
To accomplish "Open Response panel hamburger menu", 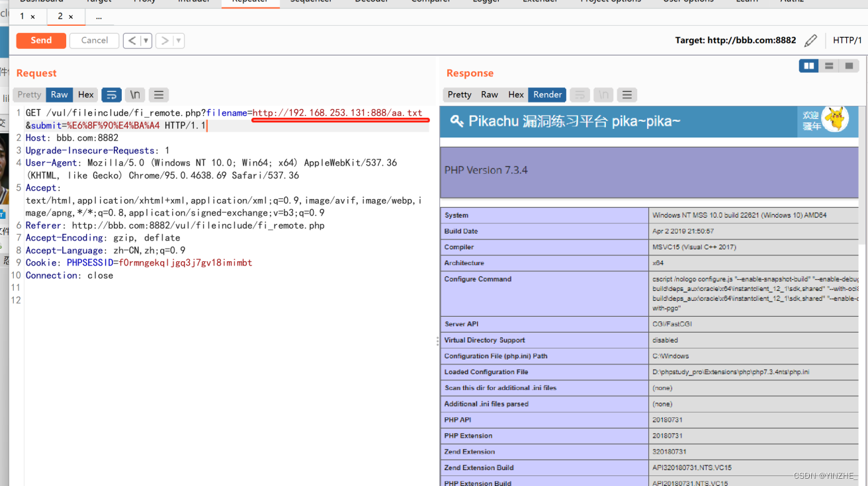I will 627,95.
